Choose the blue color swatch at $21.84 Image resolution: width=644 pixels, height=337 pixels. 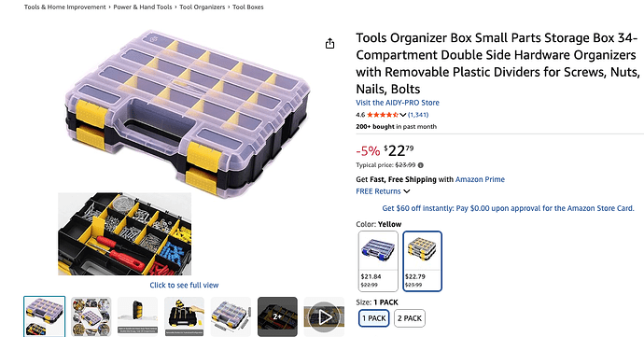click(x=378, y=261)
